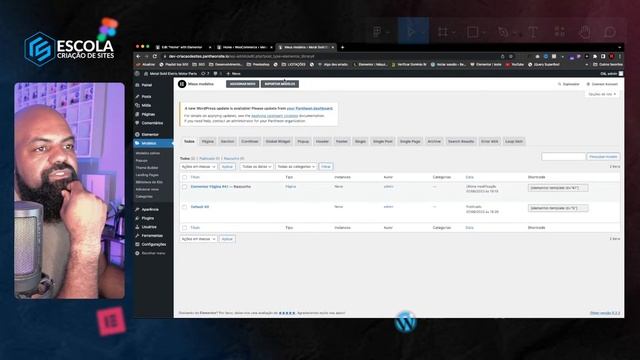The width and height of the screenshot is (640, 360).
Task: Switch to Footer template tab
Action: tap(342, 141)
